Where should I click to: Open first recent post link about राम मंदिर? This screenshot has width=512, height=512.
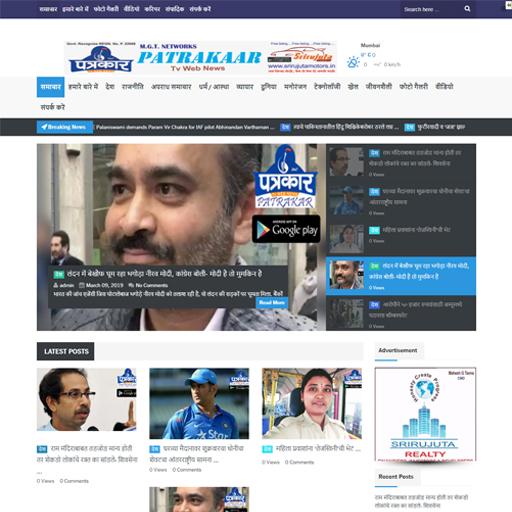pos(421,501)
